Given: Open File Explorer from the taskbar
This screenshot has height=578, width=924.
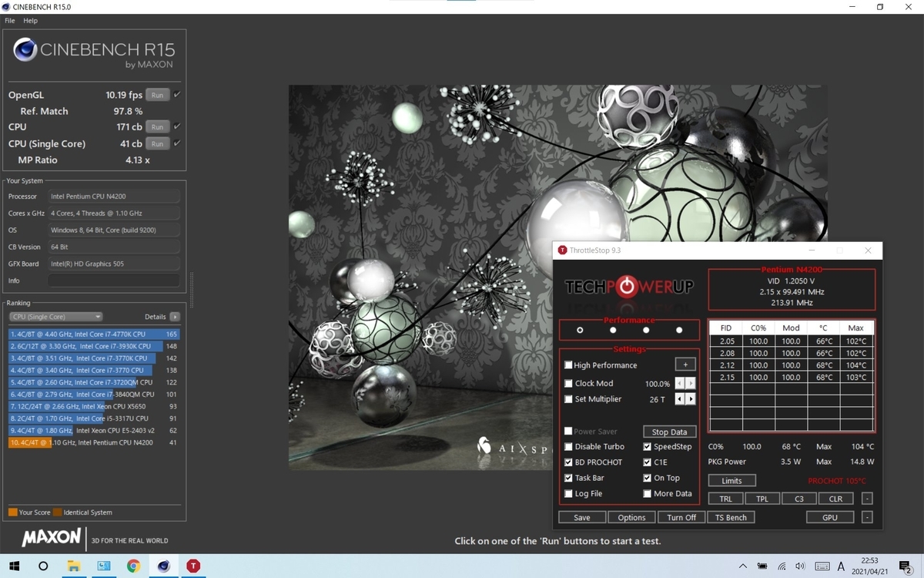Looking at the screenshot, I should (x=73, y=566).
